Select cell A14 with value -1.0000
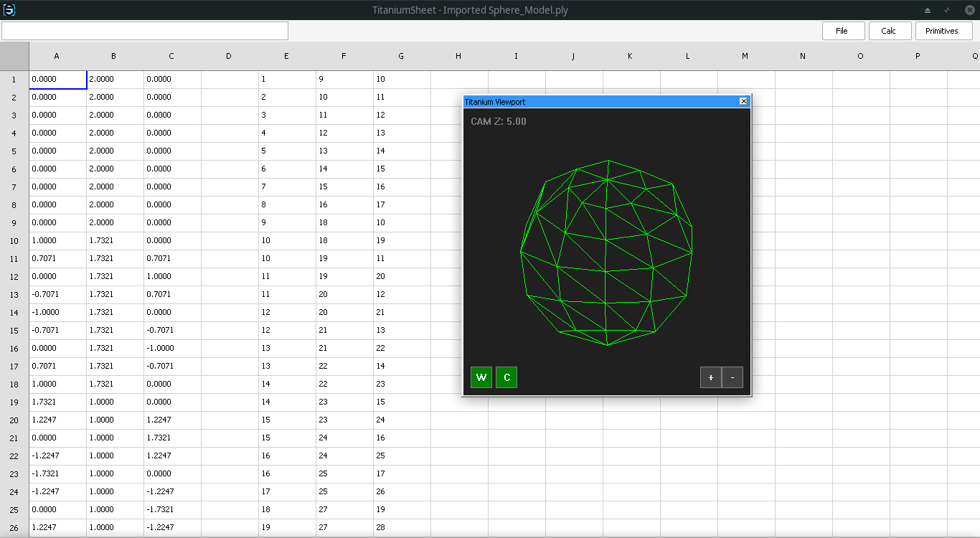The width and height of the screenshot is (980, 538). click(57, 313)
